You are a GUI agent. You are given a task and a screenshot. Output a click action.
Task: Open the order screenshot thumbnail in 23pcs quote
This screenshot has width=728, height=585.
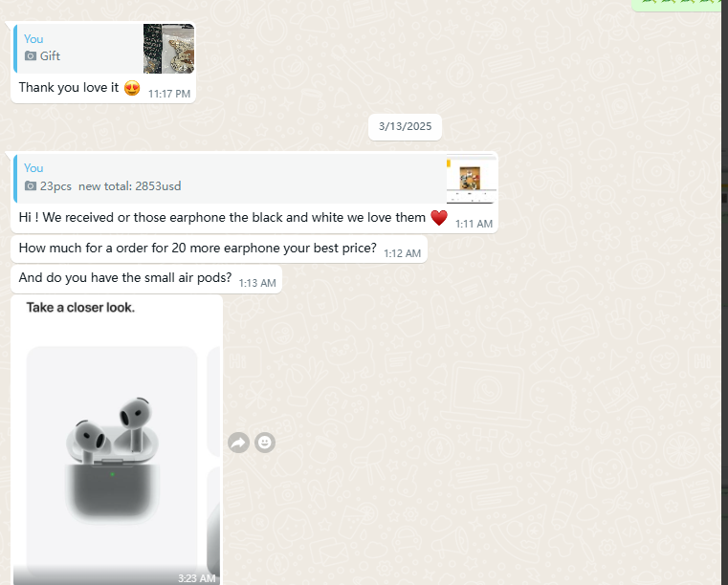[x=472, y=179]
